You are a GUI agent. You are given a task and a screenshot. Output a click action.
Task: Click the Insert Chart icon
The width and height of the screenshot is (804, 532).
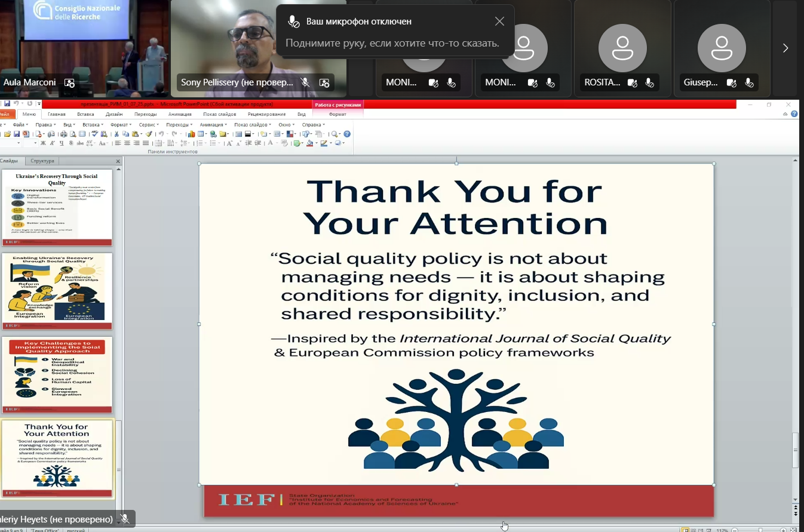[191, 134]
